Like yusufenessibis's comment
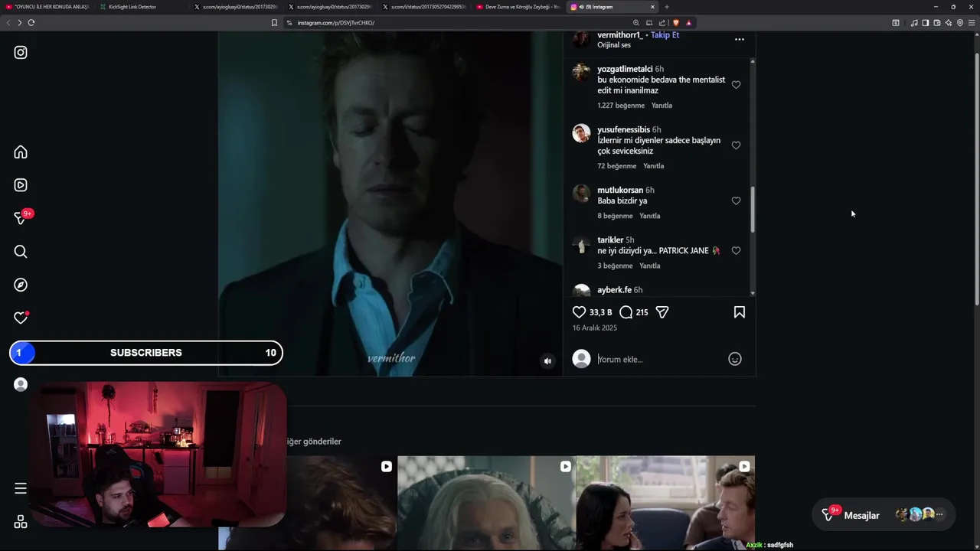The height and width of the screenshot is (551, 980). click(736, 145)
